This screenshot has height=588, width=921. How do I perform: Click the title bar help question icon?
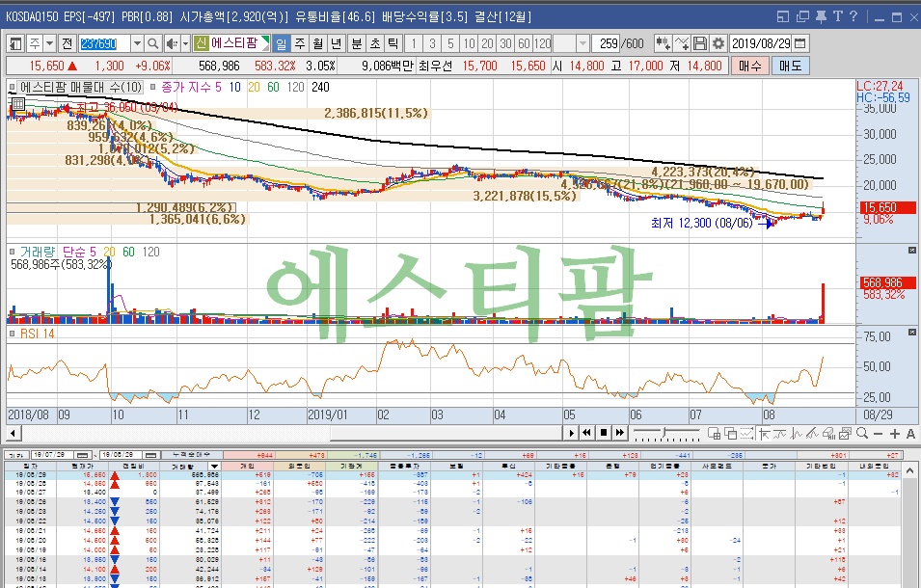coord(853,16)
